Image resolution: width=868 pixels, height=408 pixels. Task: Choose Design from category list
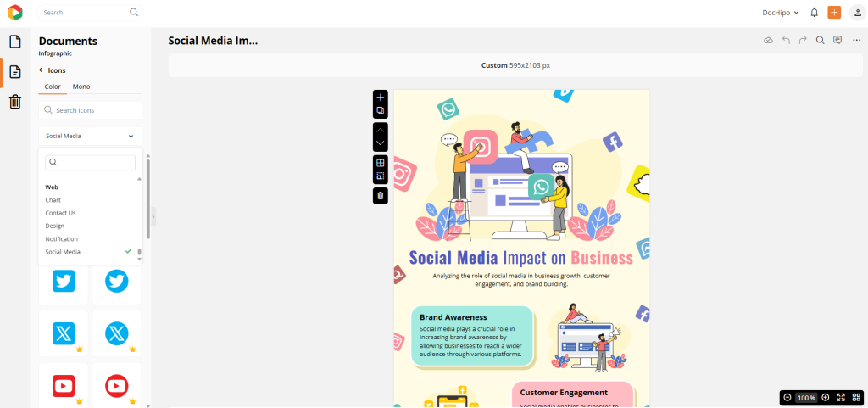pyautogui.click(x=55, y=226)
